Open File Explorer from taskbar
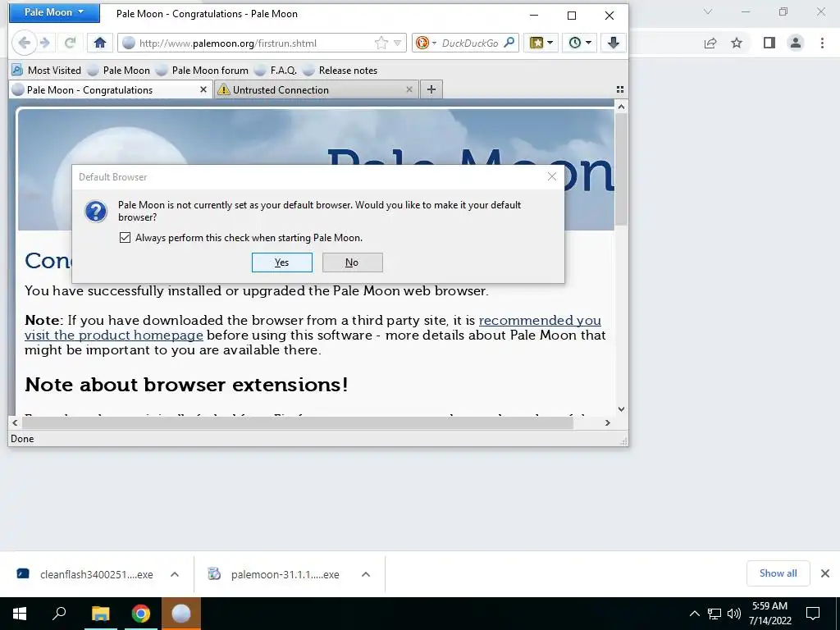The height and width of the screenshot is (630, 840). [100, 614]
